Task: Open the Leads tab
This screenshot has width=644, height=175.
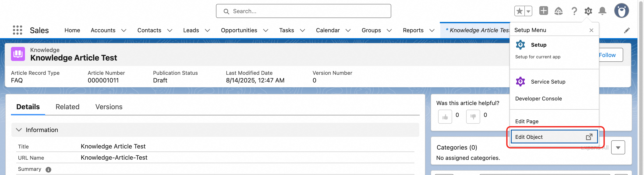Action: [191, 30]
